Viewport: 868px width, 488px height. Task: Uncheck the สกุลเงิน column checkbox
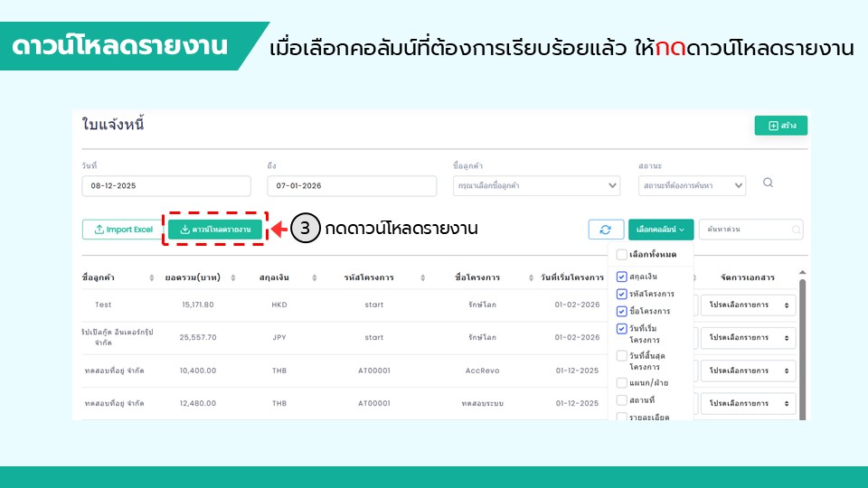pos(622,277)
